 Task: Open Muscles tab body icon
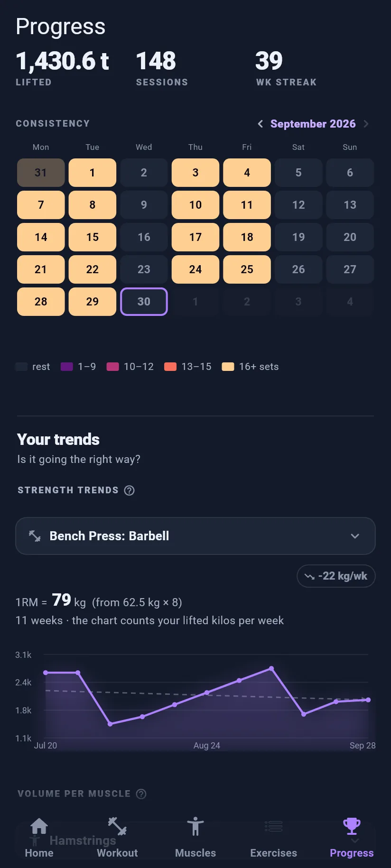pyautogui.click(x=195, y=826)
